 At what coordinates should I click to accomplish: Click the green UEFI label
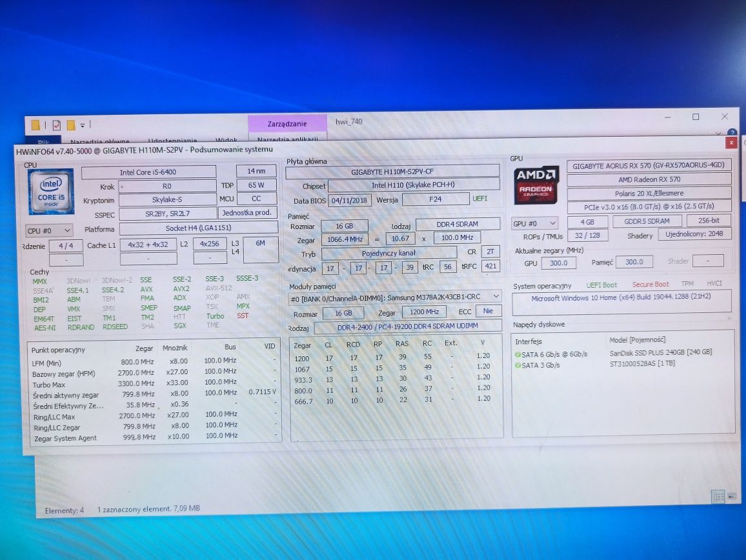point(479,199)
